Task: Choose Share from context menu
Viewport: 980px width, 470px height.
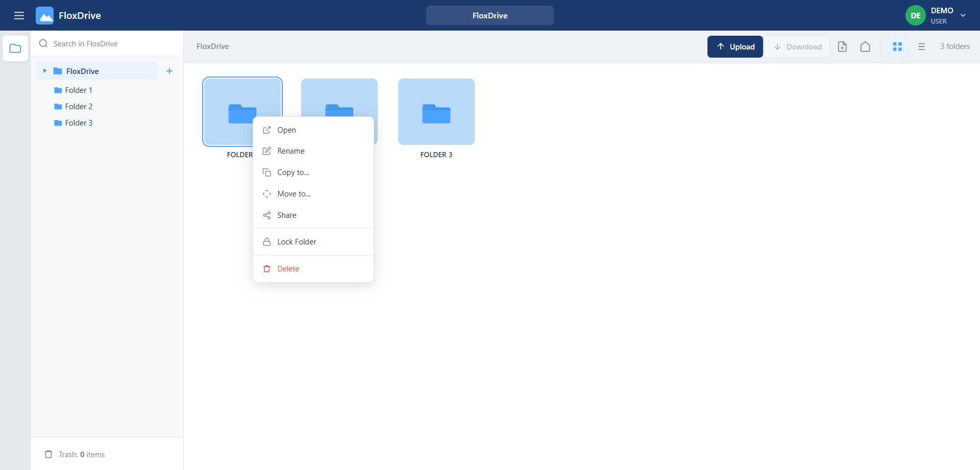Action: (313, 215)
